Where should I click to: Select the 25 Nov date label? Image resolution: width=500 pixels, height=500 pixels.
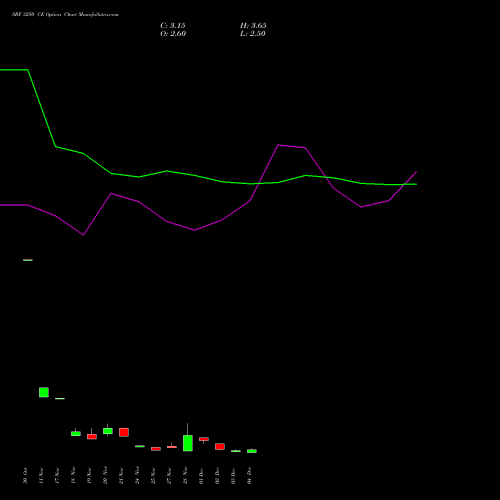(153, 476)
